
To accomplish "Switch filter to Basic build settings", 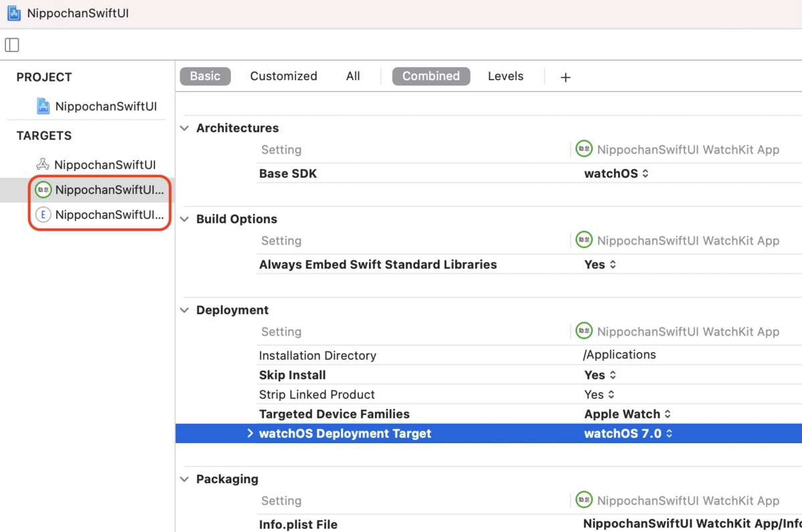I will coord(205,76).
